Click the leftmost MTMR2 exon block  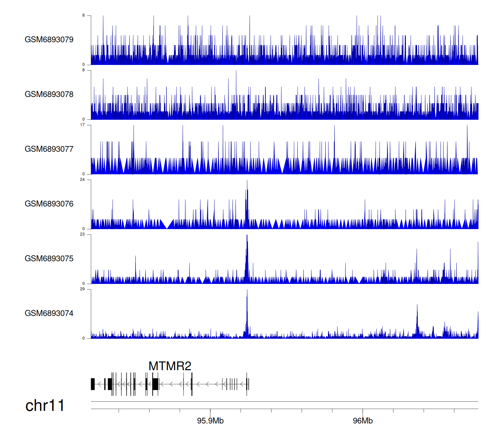tap(93, 384)
